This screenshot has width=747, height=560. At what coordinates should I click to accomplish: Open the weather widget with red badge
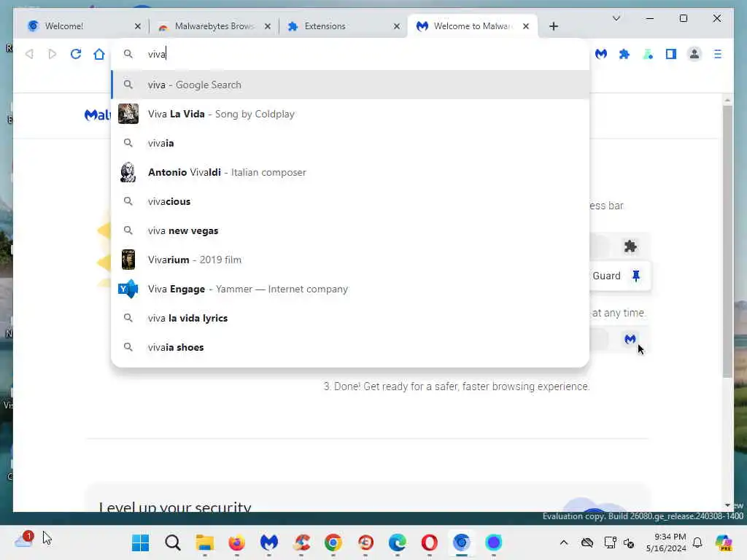[24, 539]
